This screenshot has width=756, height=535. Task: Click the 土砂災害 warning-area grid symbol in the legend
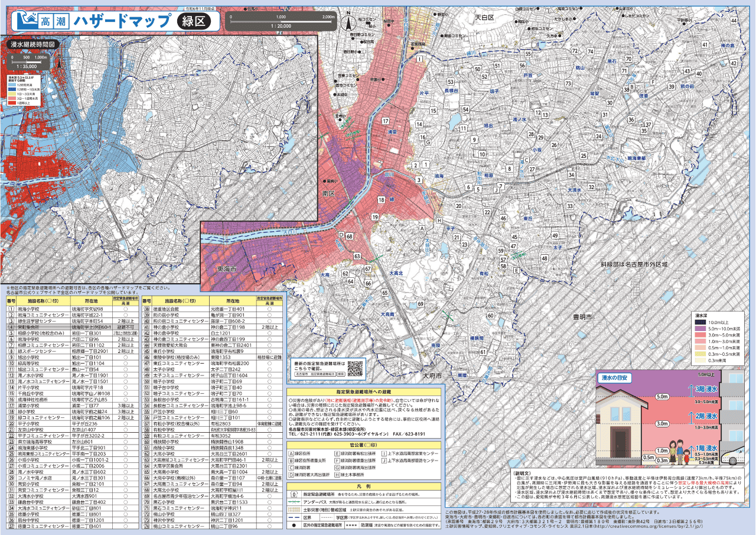(x=294, y=508)
